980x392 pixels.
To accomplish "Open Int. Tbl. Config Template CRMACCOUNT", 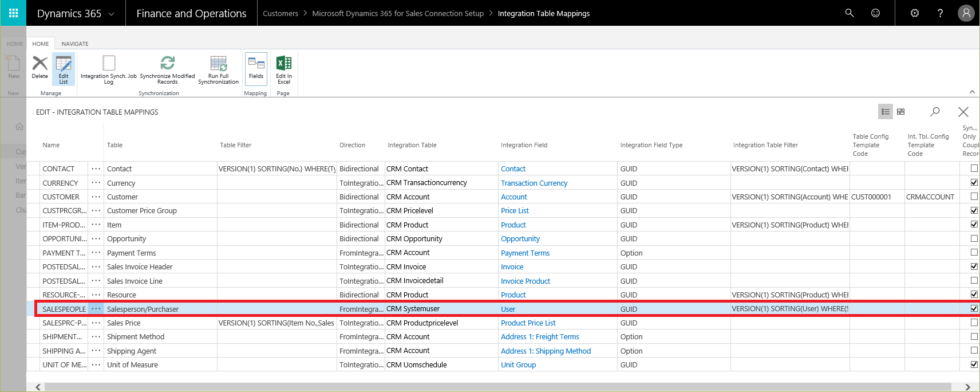I will pyautogui.click(x=931, y=197).
